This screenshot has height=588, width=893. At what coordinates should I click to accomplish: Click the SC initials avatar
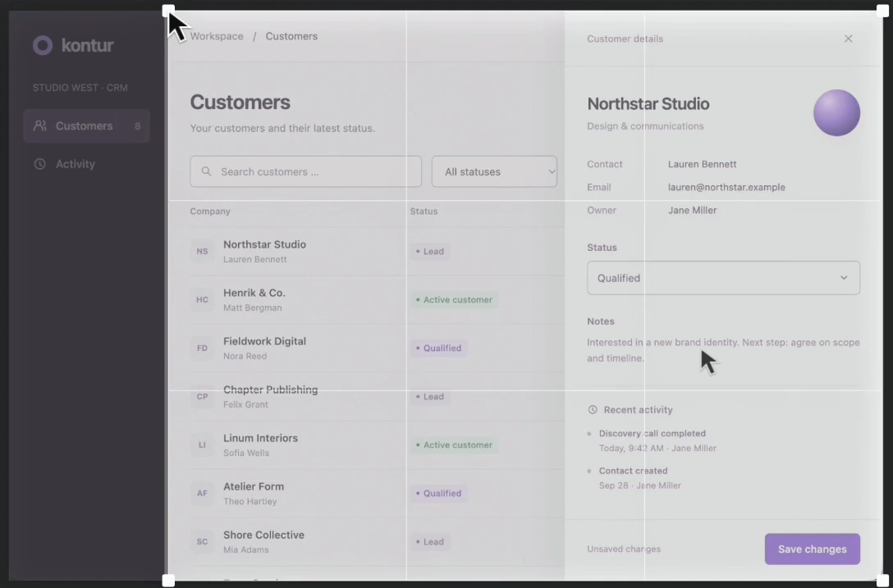coord(202,541)
